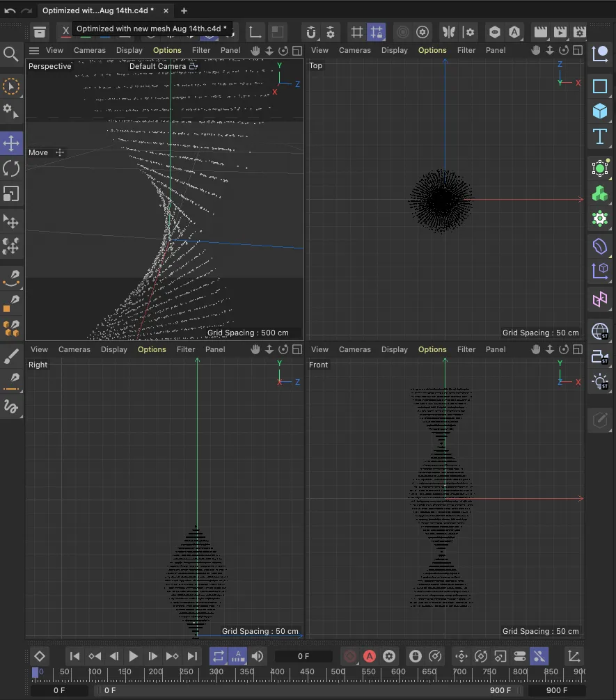Viewport: 616px width, 700px height.
Task: Go to end of animation
Action: [x=192, y=656]
